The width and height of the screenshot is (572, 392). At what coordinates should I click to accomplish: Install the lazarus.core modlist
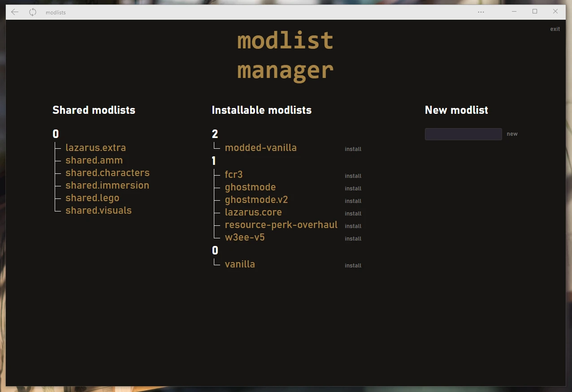click(353, 214)
